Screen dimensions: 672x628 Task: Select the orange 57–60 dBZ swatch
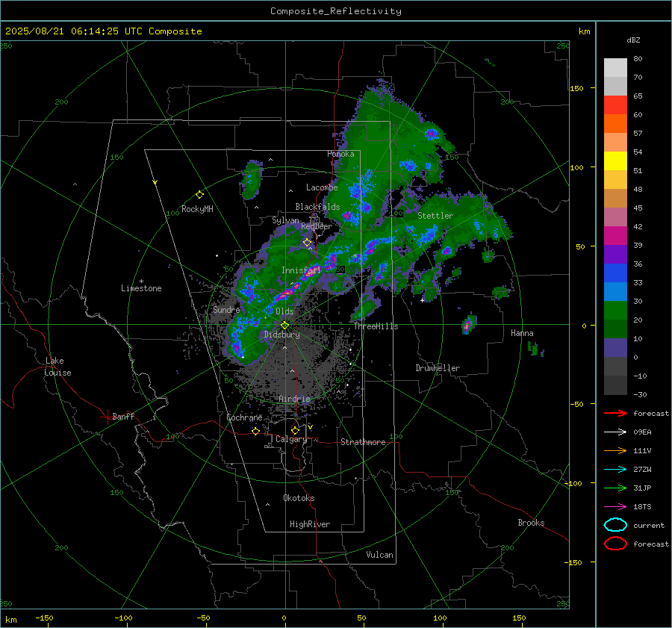click(615, 123)
